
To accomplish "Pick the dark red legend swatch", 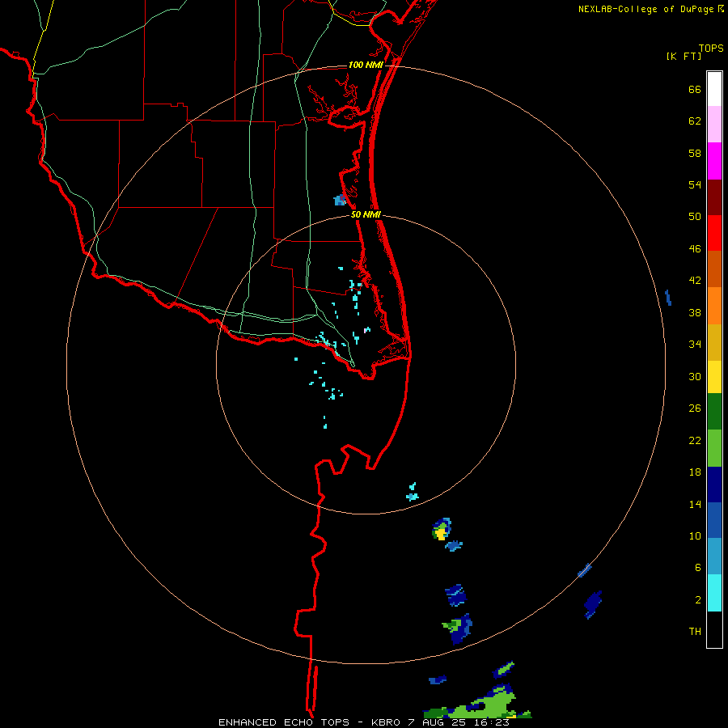I will pos(714,197).
